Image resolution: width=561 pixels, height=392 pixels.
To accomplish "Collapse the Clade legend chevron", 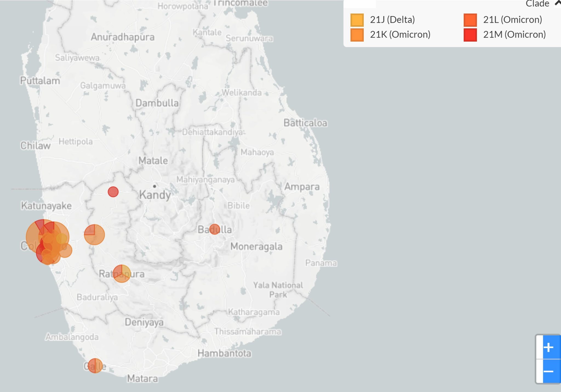I will [x=558, y=3].
